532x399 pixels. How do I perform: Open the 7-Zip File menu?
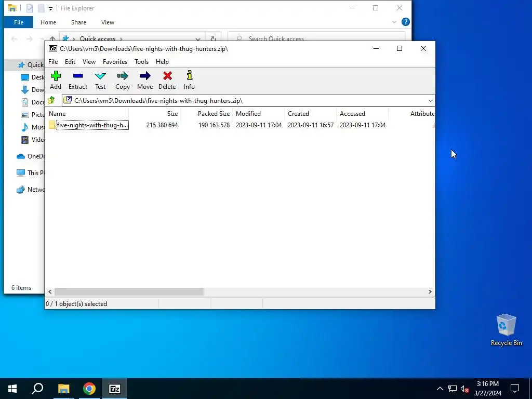[x=53, y=62]
